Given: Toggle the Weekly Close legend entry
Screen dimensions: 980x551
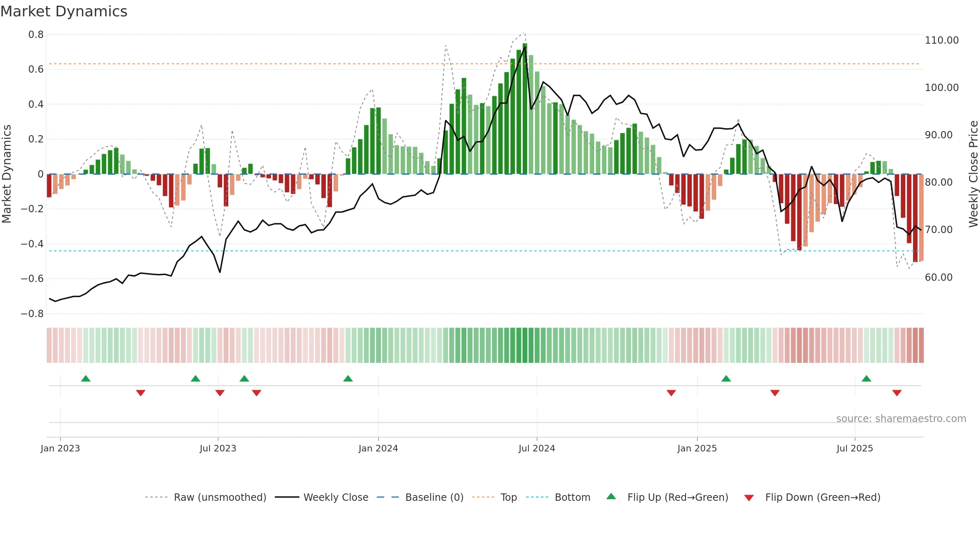Looking at the screenshot, I should 322,497.
